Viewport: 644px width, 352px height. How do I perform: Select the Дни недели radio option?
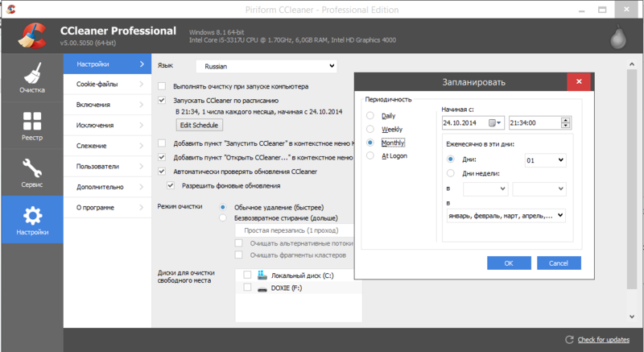pyautogui.click(x=451, y=173)
